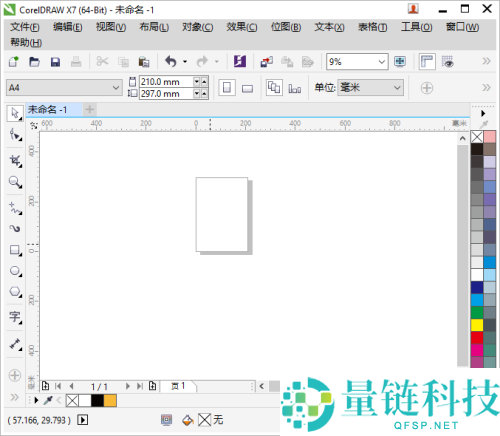
Task: Select the Parallel Dimension tool
Action: point(15,344)
